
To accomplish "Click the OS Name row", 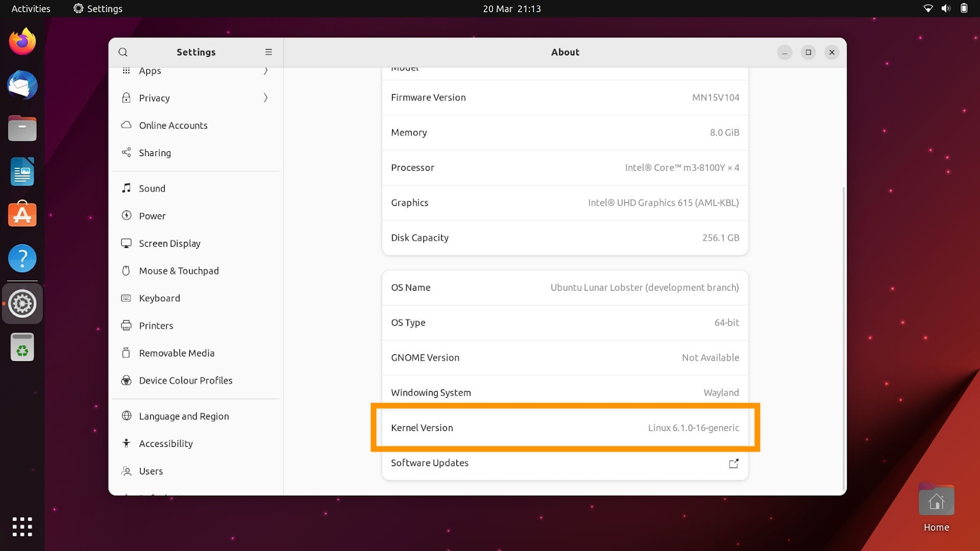I will click(x=565, y=288).
